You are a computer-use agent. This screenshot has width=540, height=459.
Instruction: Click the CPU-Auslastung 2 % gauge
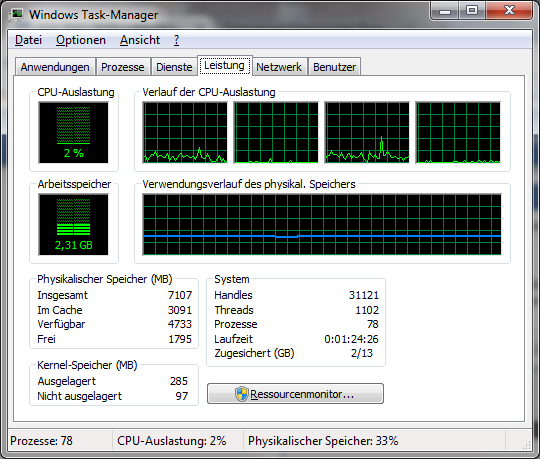click(x=73, y=133)
